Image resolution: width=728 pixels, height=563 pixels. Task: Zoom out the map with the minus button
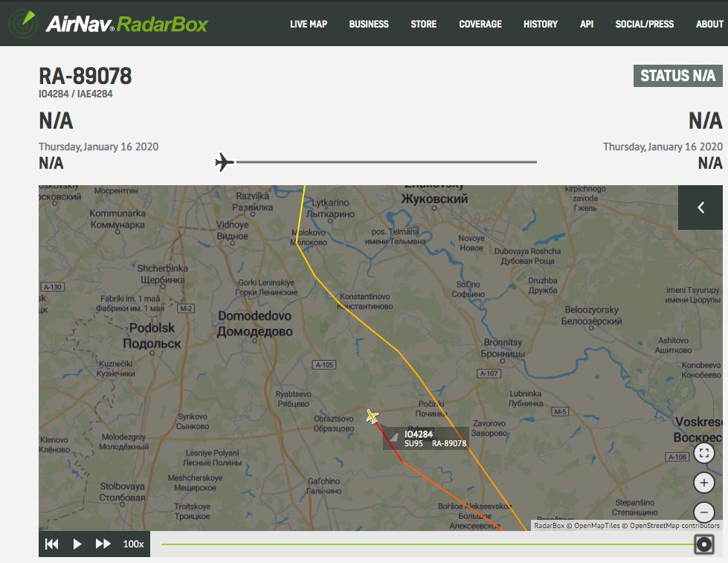(x=704, y=512)
